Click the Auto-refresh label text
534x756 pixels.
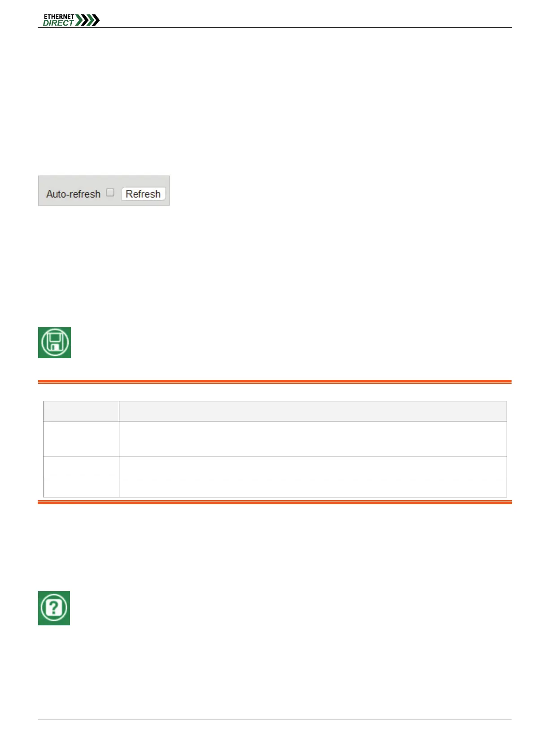pos(73,194)
